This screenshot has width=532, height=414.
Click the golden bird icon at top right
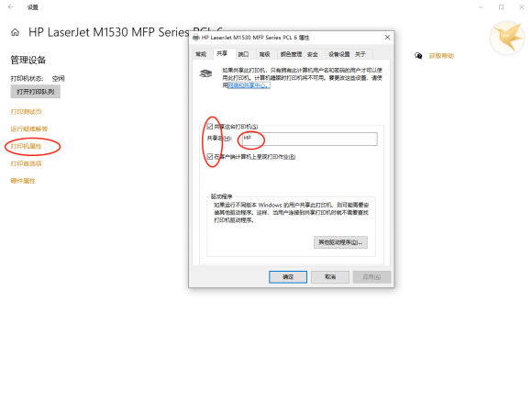click(x=507, y=38)
